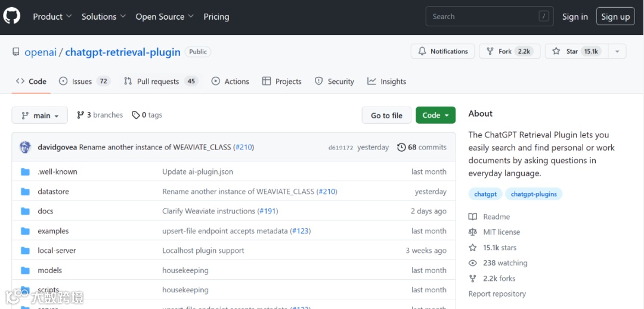
Task: Focus the Search input field
Action: pyautogui.click(x=490, y=17)
